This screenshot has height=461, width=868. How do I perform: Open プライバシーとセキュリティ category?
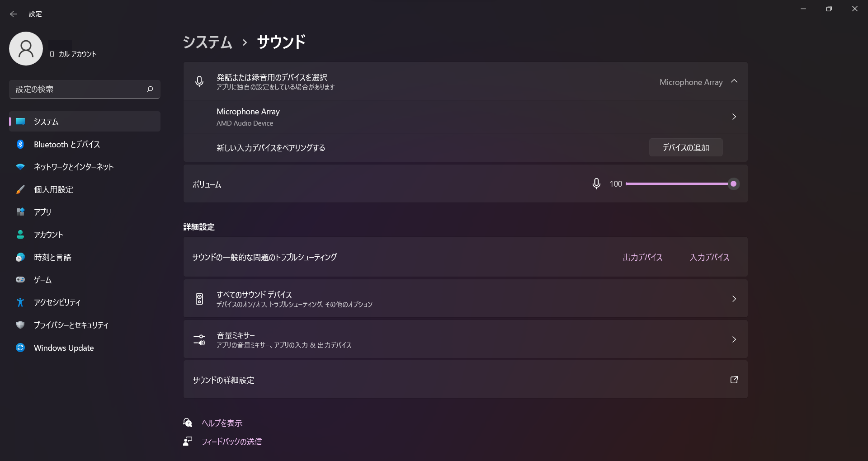coord(85,325)
